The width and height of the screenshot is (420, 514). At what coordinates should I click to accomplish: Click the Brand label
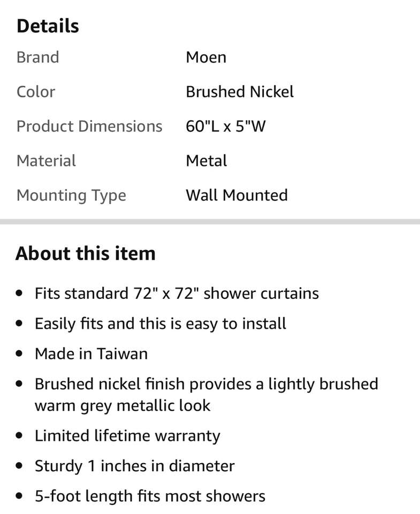click(37, 57)
